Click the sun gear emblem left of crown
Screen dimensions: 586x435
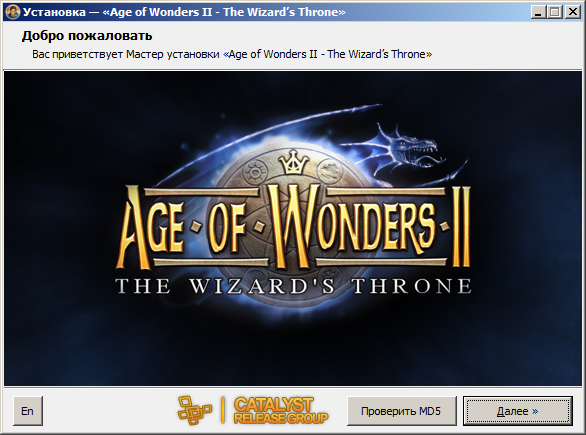256,172
